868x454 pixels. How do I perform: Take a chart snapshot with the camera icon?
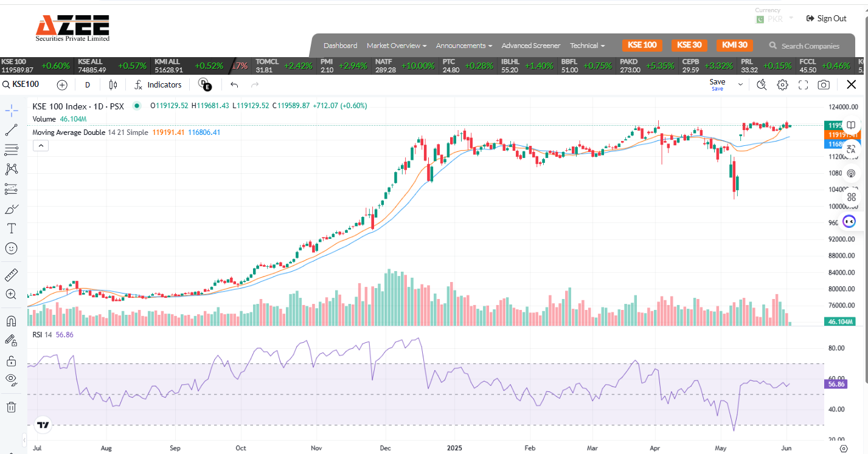824,85
